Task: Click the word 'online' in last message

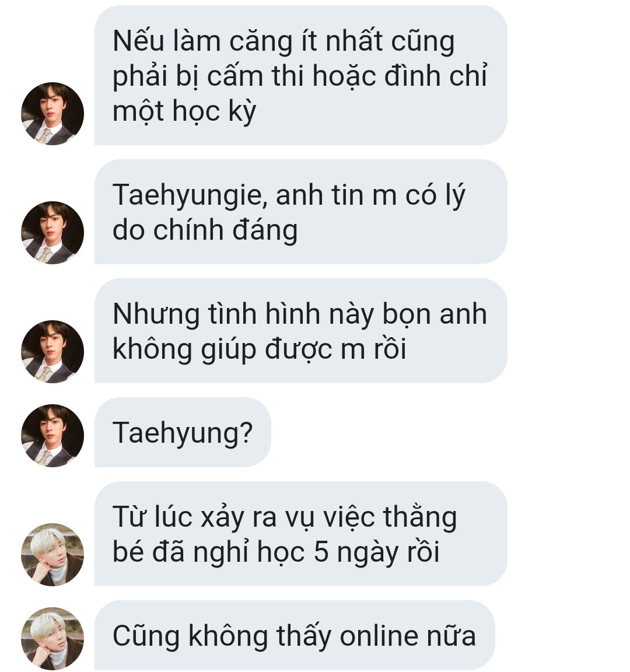Action: pyautogui.click(x=379, y=636)
